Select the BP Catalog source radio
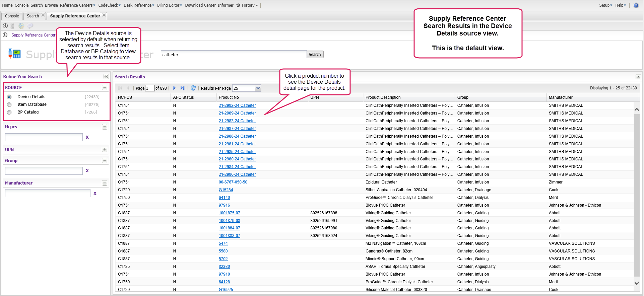The height and width of the screenshot is (296, 644). (9, 113)
